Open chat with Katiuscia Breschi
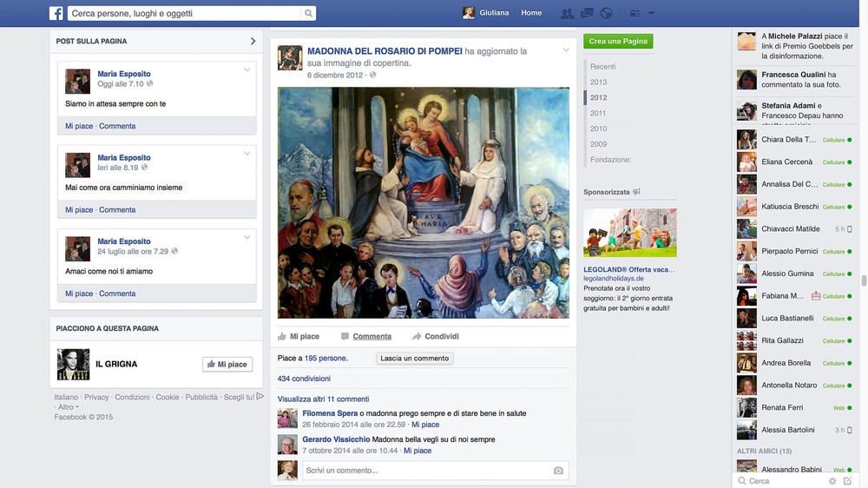The height and width of the screenshot is (488, 868). pyautogui.click(x=794, y=207)
